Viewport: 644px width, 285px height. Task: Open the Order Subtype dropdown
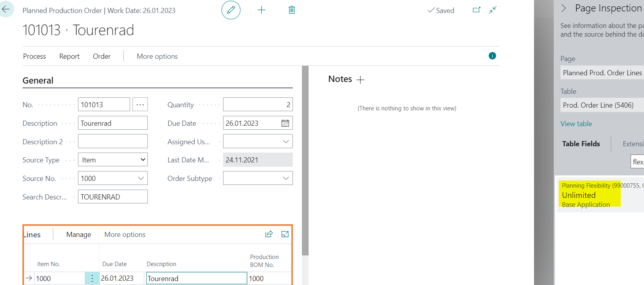tap(286, 178)
